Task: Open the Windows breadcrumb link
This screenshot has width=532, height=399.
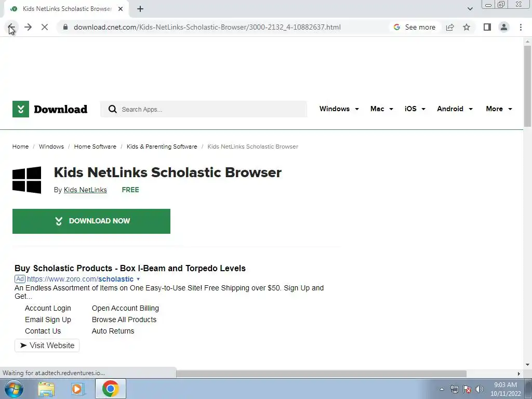Action: (51, 147)
